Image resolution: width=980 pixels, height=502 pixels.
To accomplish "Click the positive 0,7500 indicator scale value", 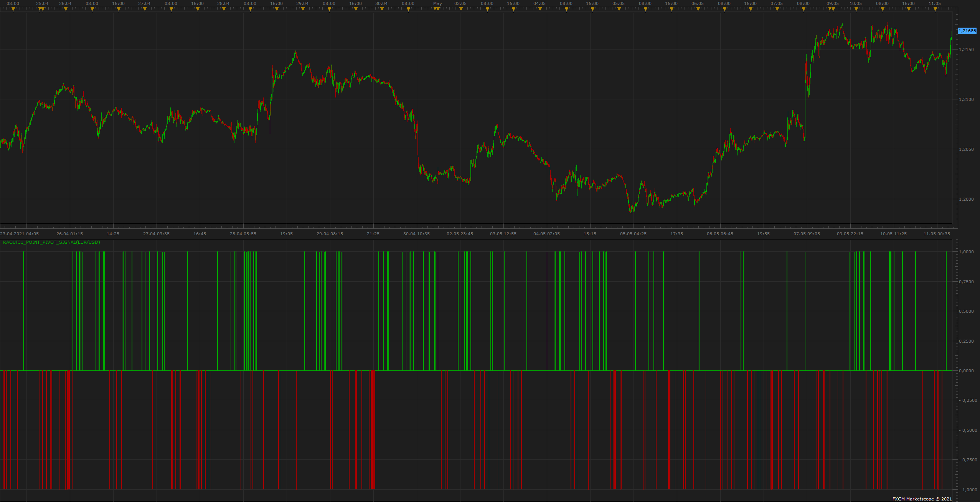I will pyautogui.click(x=966, y=282).
